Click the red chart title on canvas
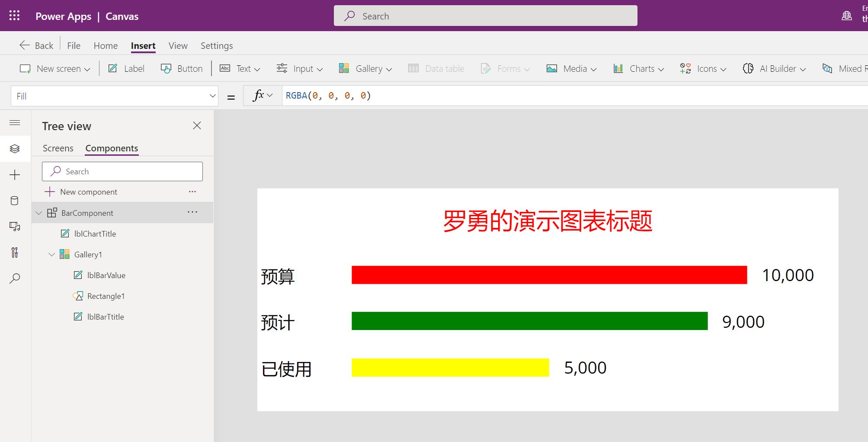The image size is (868, 442). [x=548, y=221]
